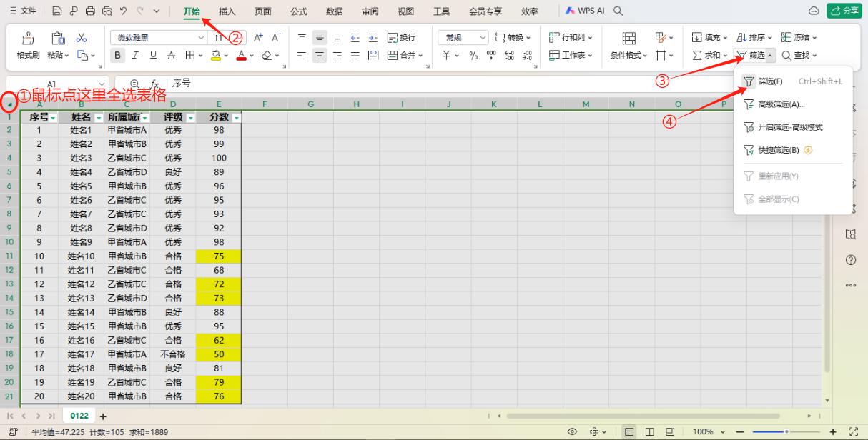This screenshot has width=868, height=440.
Task: Switch to the 数据 ribbon tab
Action: click(x=334, y=11)
